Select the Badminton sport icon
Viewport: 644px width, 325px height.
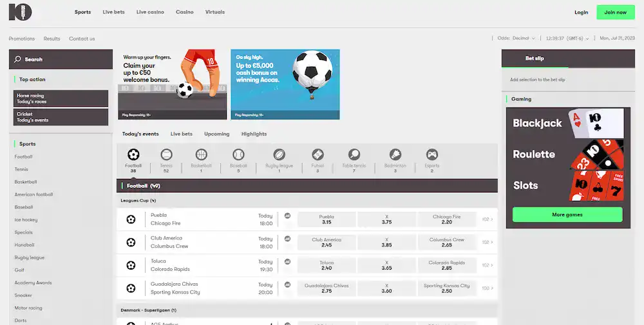click(x=395, y=154)
